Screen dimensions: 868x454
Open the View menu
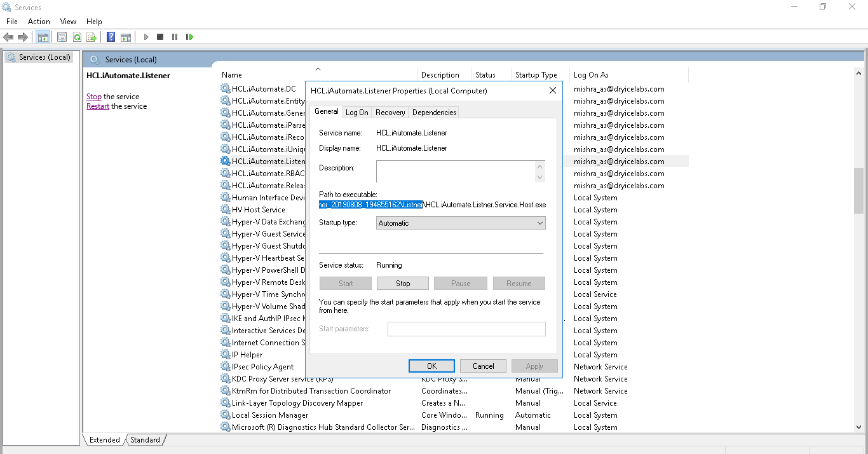pos(68,22)
